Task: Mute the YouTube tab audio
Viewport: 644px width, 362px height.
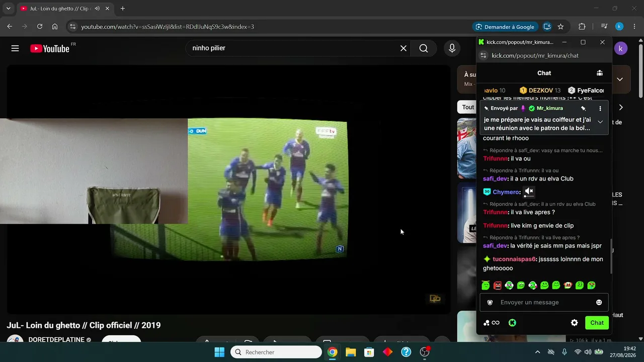Action: point(97,9)
